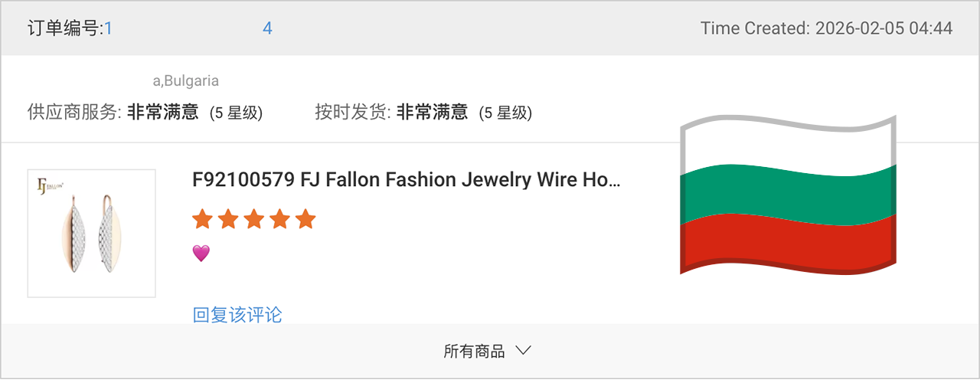The image size is (980, 383).
Task: Open the order number link starting with 1
Action: click(108, 28)
